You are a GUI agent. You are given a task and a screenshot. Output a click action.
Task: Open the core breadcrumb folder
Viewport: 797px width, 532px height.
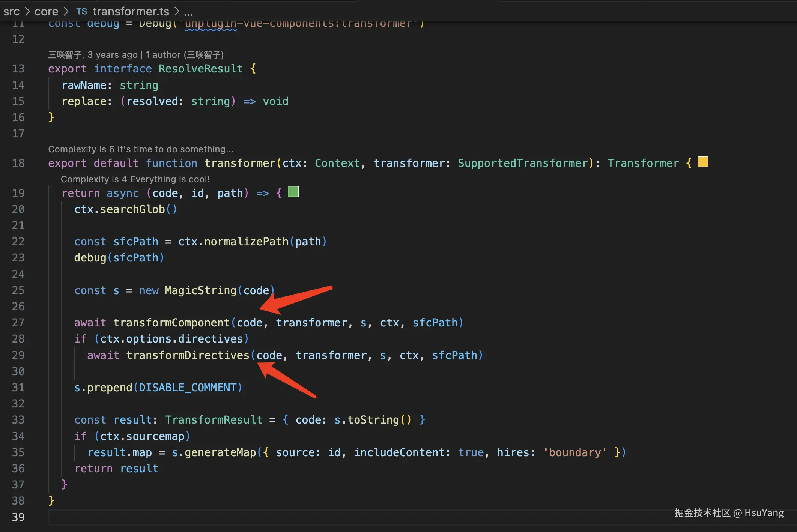(x=46, y=11)
